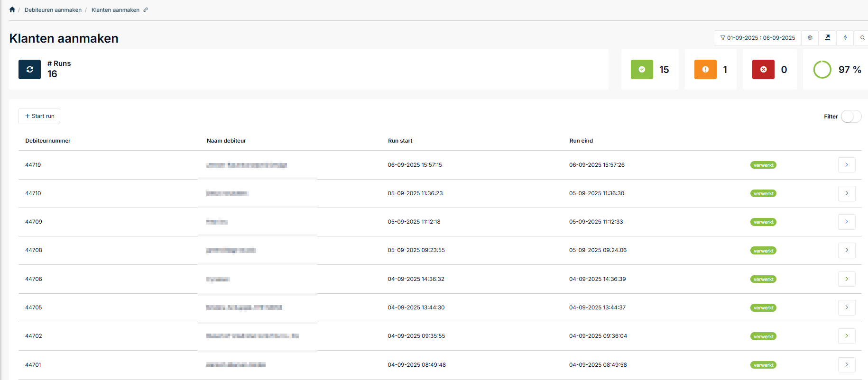Click verwerkt badge for row 44708
The height and width of the screenshot is (380, 868).
763,251
